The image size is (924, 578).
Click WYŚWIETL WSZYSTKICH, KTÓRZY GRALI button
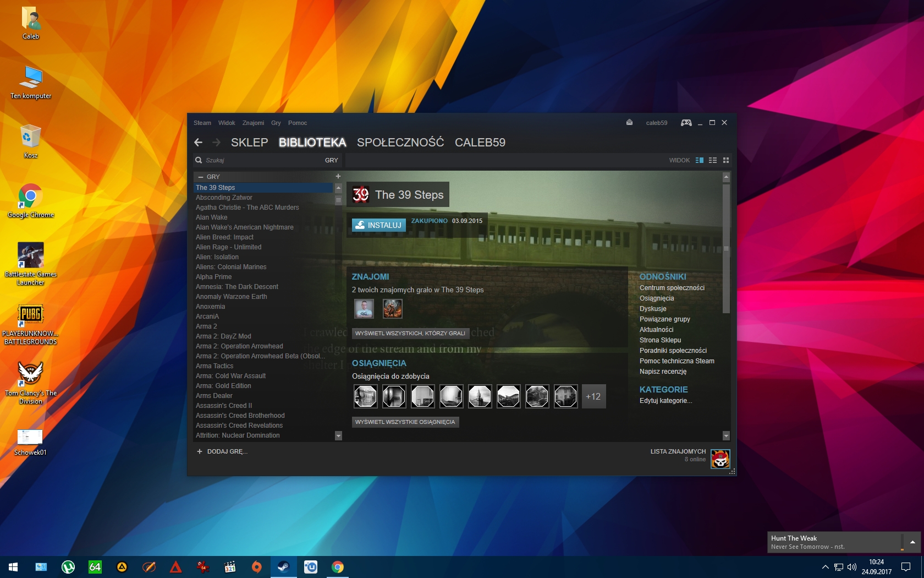click(410, 333)
